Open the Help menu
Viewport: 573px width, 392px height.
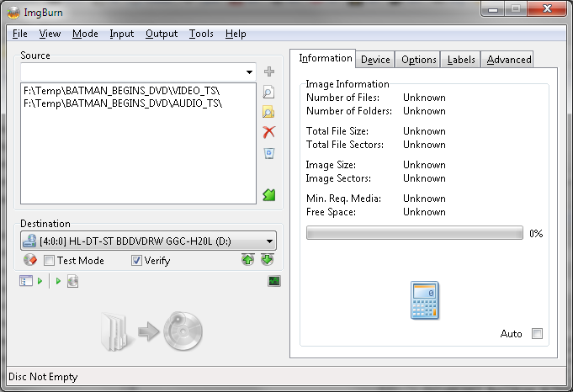coord(236,34)
